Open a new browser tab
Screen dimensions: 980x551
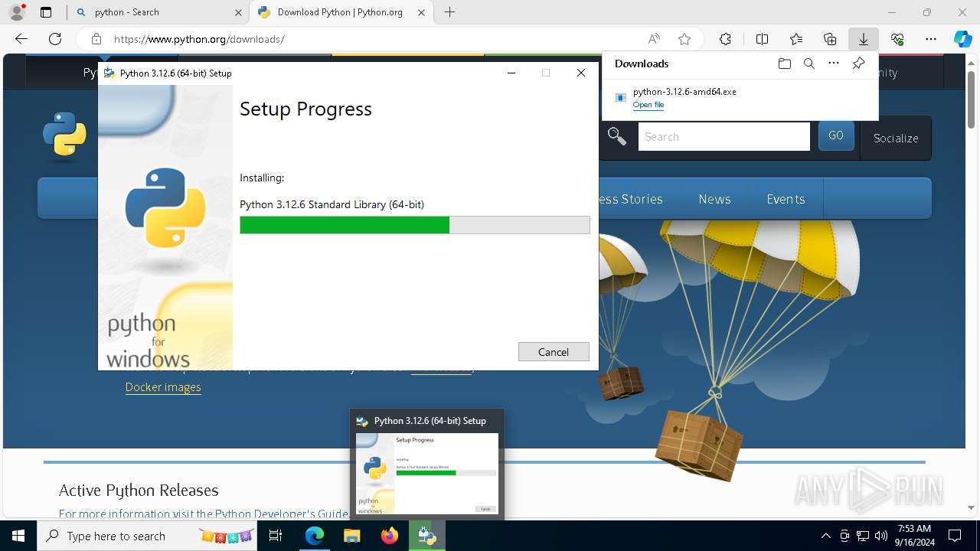pos(450,12)
